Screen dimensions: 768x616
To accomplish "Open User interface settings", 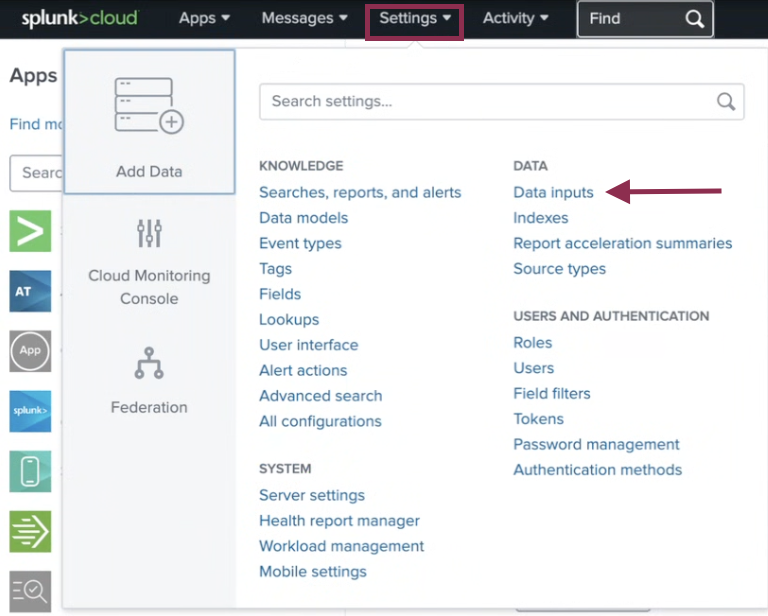I will [x=309, y=345].
